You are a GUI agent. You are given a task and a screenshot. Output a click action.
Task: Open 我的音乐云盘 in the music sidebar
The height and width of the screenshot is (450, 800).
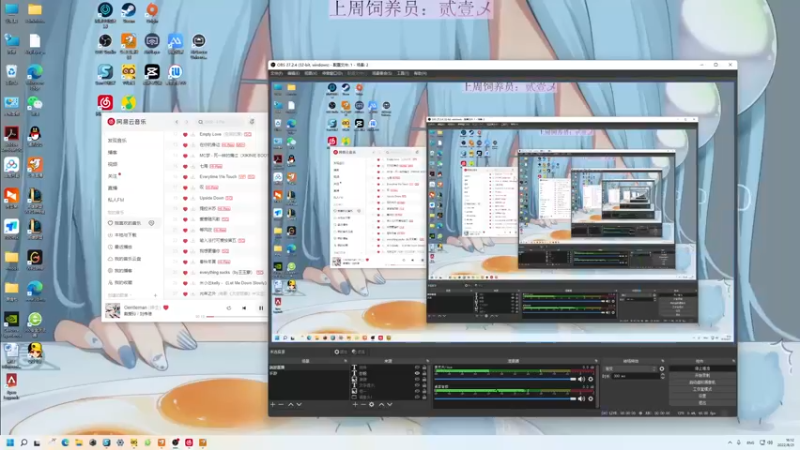click(124, 259)
